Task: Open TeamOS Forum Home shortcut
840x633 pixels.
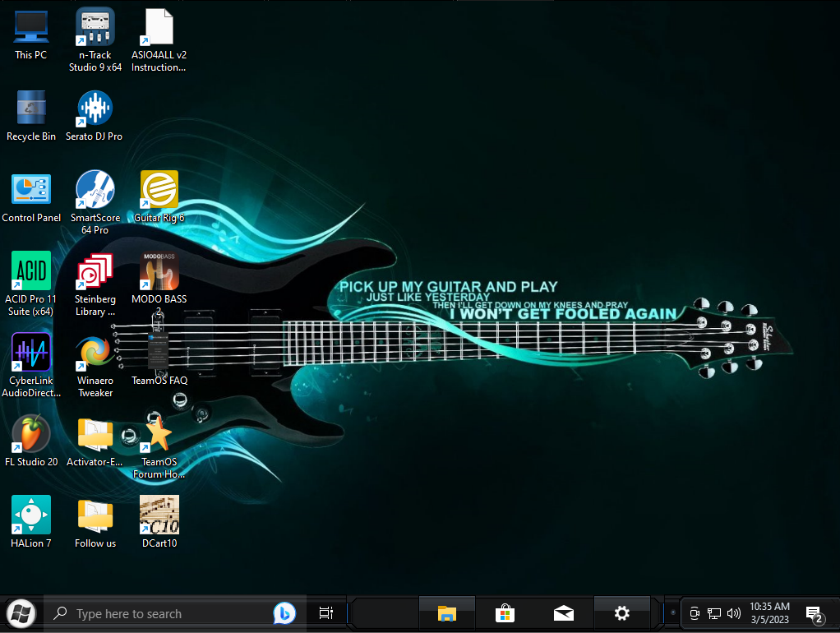Action: click(159, 447)
